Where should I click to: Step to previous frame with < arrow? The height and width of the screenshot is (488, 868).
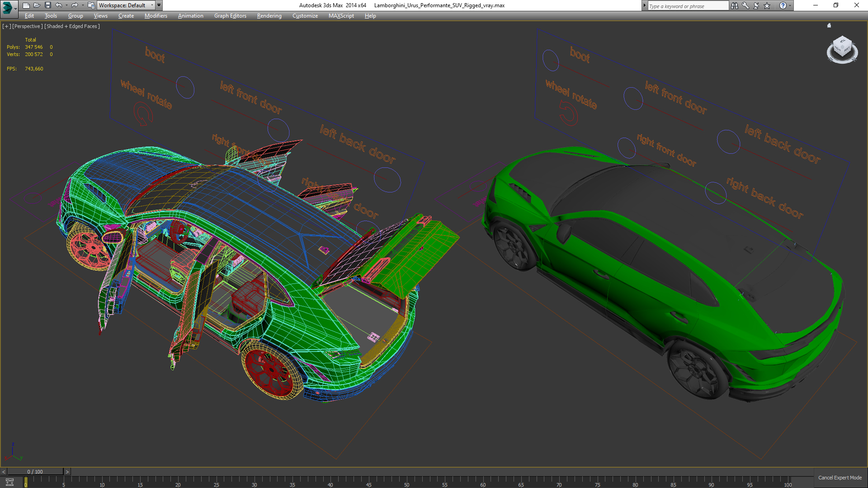pyautogui.click(x=4, y=472)
